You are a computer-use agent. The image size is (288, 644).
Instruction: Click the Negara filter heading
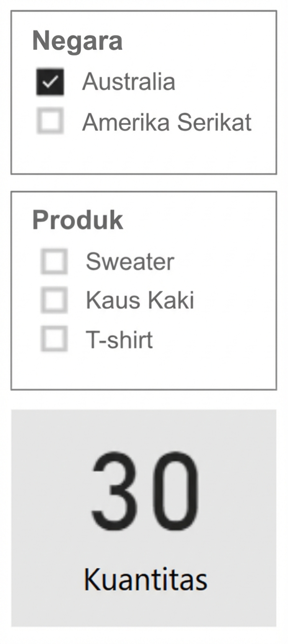78,40
